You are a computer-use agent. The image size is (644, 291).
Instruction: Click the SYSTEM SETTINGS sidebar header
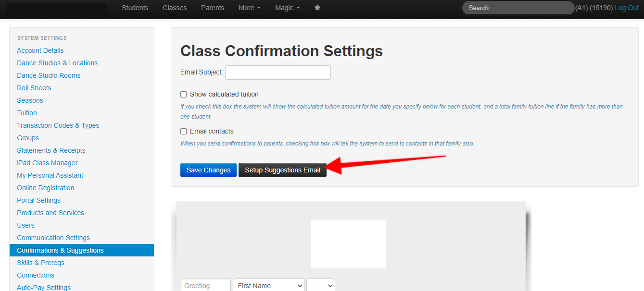[x=42, y=38]
